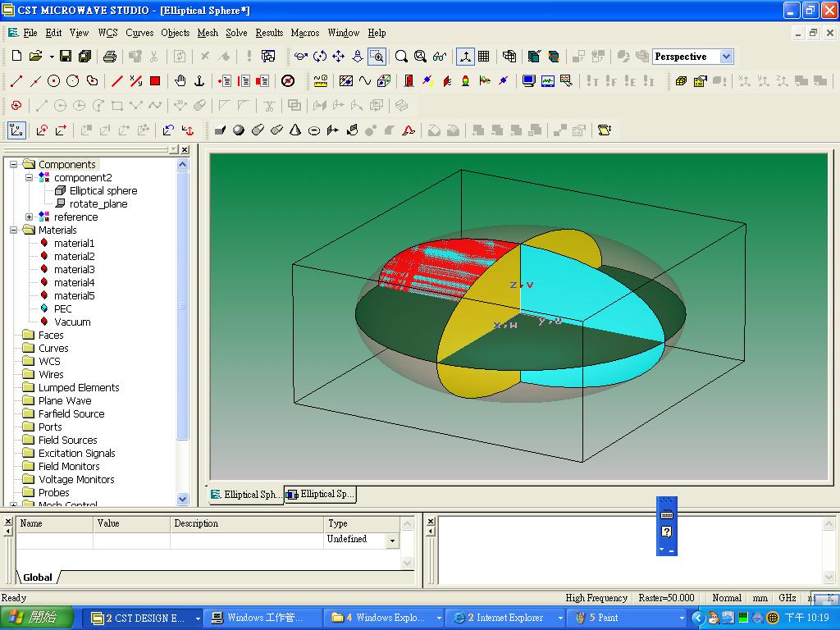This screenshot has width=840, height=630.
Task: Click the yellow scroll history list icon
Action: click(605, 130)
